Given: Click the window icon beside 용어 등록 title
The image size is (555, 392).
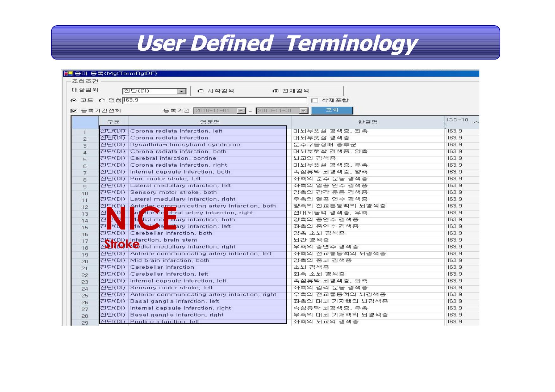Looking at the screenshot, I should pyautogui.click(x=68, y=74).
